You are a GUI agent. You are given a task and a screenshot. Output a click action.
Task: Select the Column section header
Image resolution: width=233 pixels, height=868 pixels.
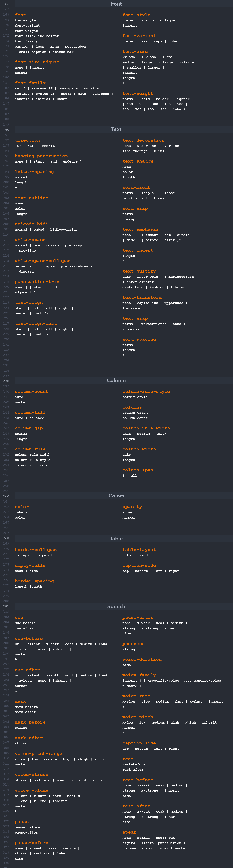(116, 380)
